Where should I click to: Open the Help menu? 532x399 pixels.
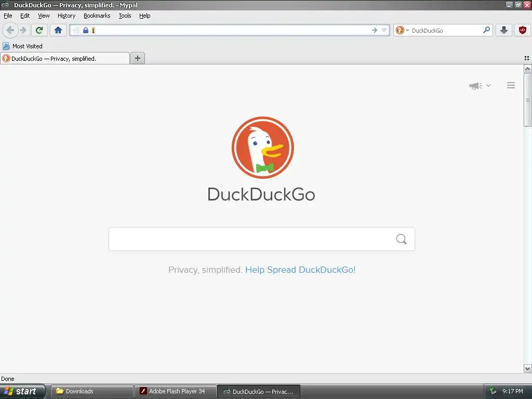(x=145, y=16)
